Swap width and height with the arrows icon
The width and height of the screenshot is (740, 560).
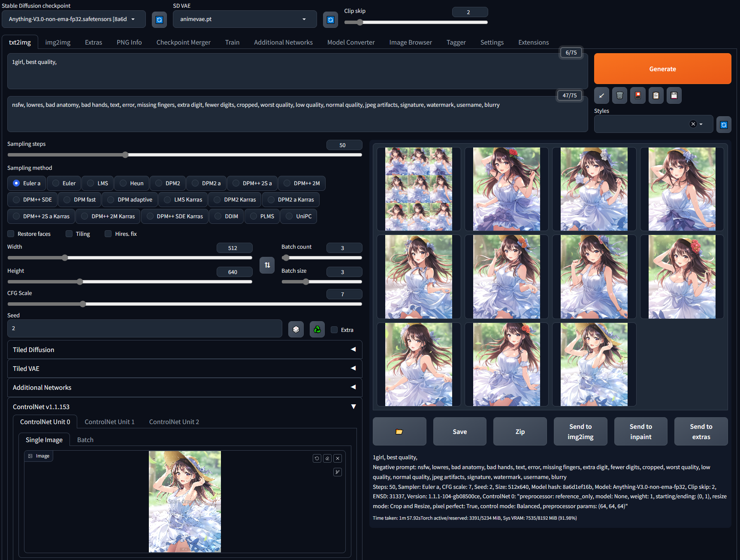coord(267,265)
